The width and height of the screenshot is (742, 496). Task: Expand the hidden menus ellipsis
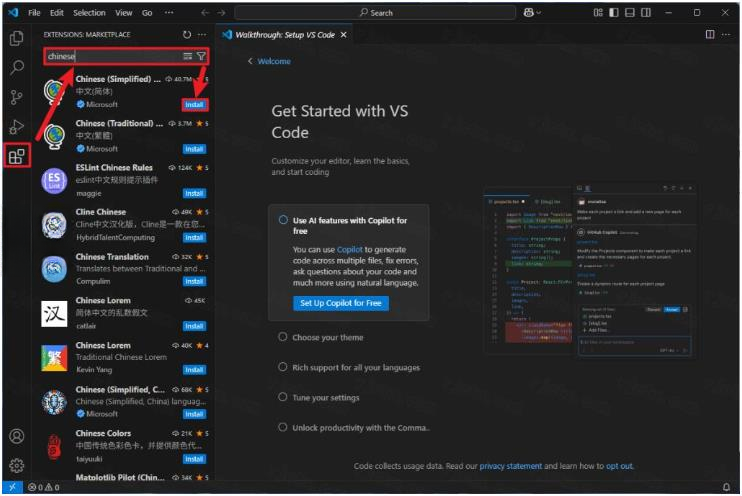pyautogui.click(x=169, y=13)
